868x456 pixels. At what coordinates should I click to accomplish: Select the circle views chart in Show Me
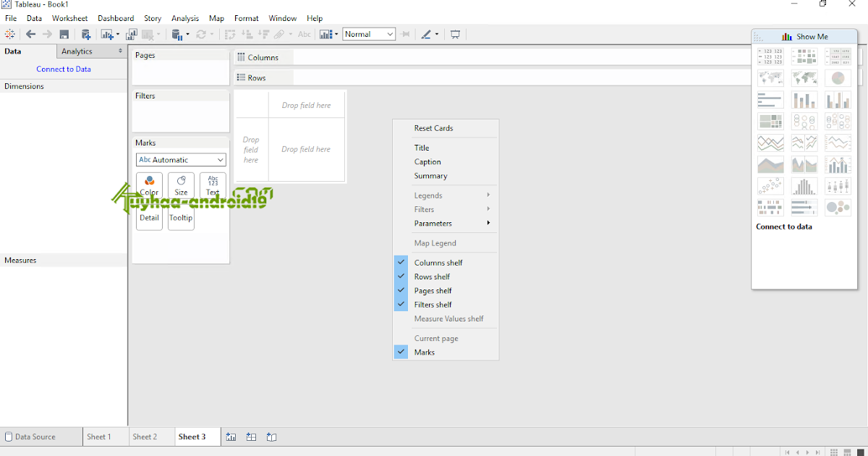(x=804, y=122)
